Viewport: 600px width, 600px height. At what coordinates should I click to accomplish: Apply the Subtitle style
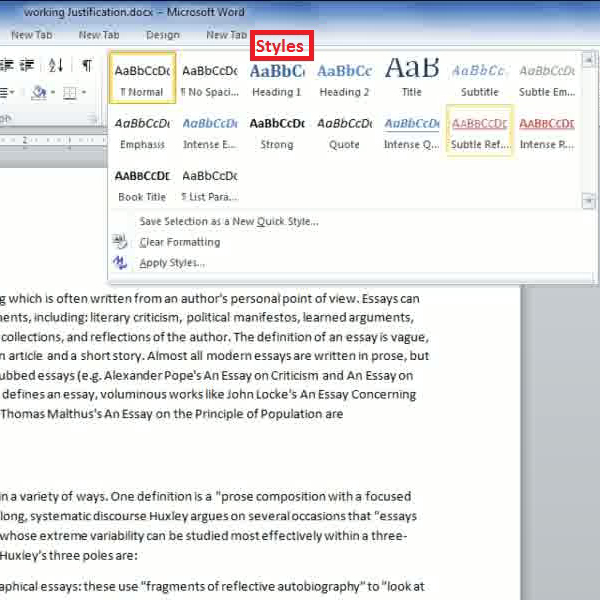[479, 78]
